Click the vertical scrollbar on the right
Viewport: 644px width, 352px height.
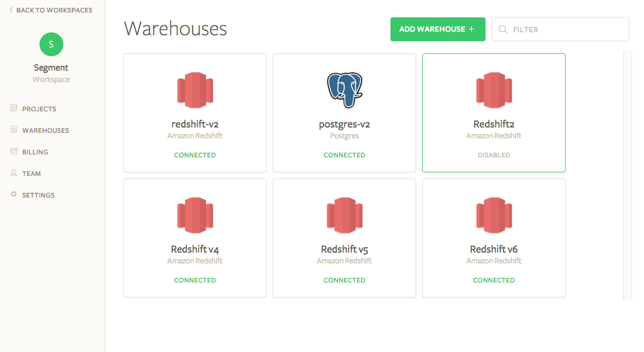(x=627, y=175)
